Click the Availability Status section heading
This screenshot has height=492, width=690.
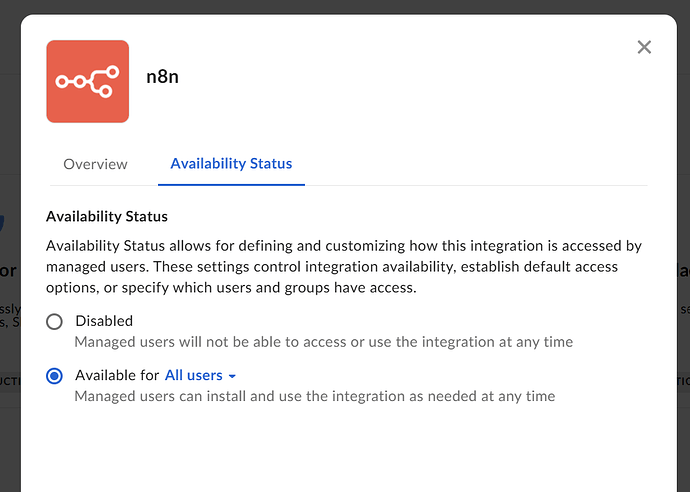(x=107, y=216)
